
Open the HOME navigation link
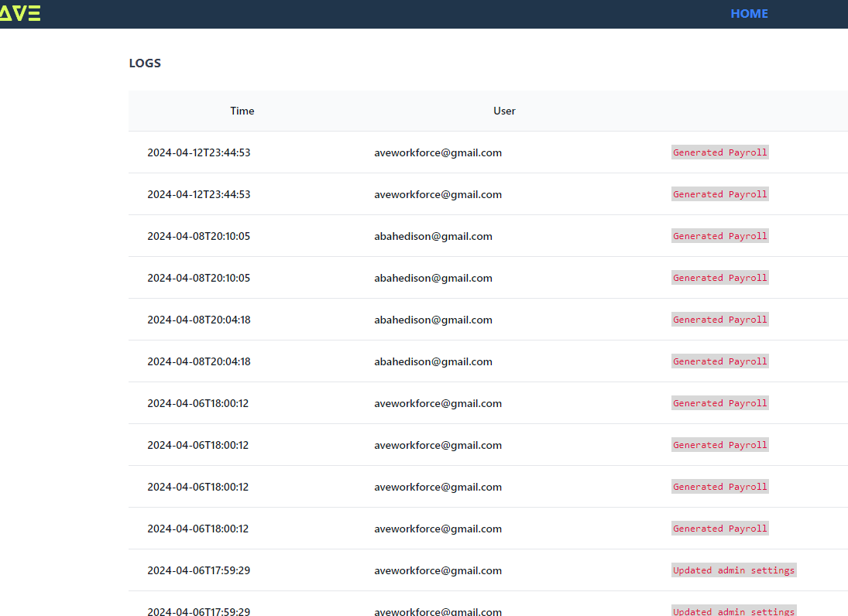coord(748,13)
